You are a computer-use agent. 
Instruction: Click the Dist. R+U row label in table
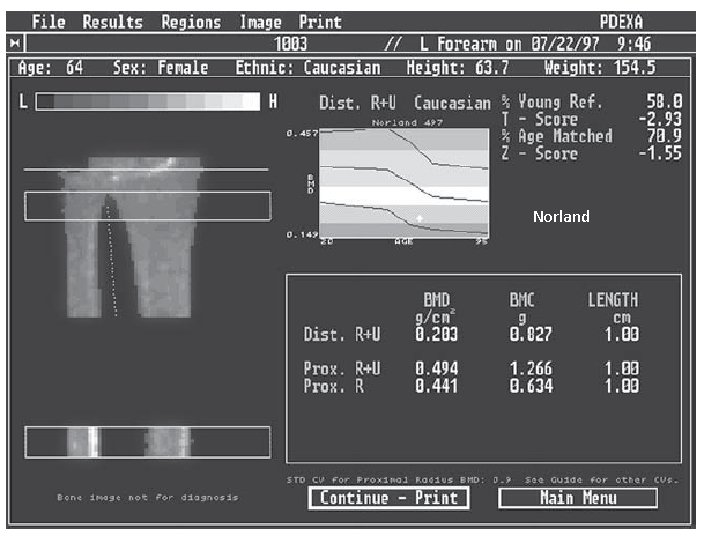tap(342, 335)
